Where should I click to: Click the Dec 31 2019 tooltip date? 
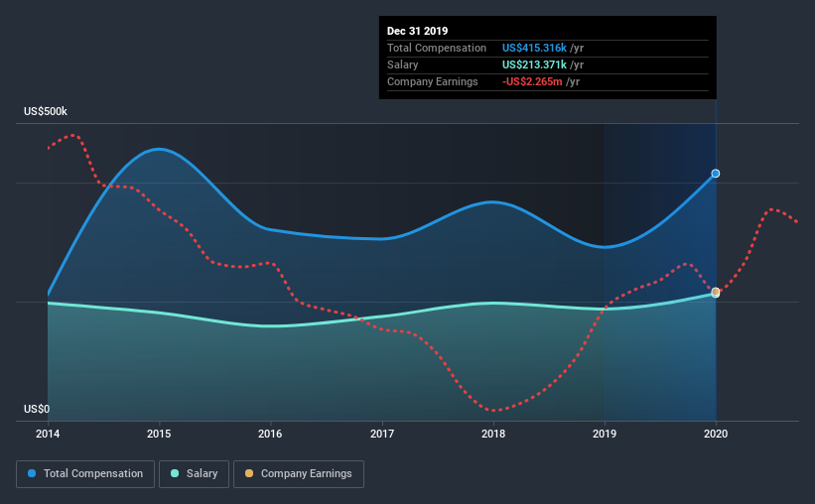(x=417, y=31)
